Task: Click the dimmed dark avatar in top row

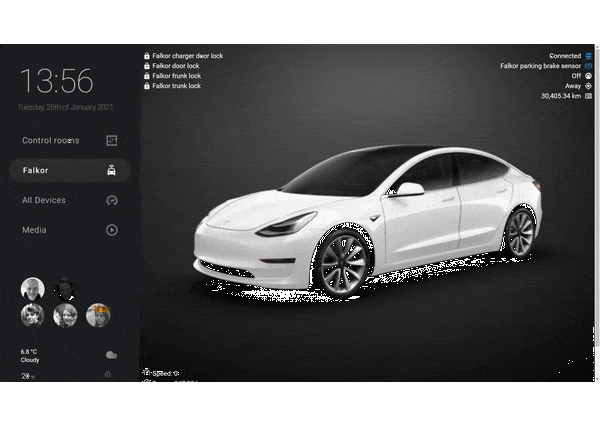Action: (65, 289)
